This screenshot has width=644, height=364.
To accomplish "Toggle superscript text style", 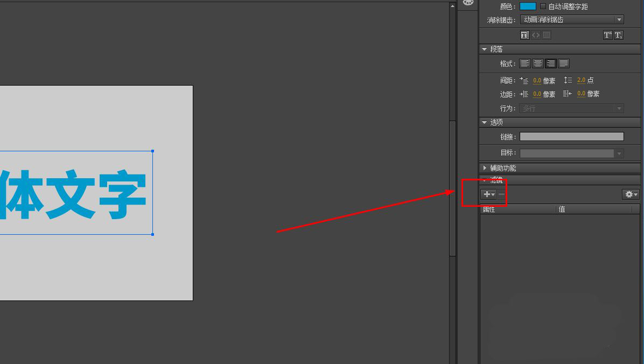I will (x=607, y=35).
